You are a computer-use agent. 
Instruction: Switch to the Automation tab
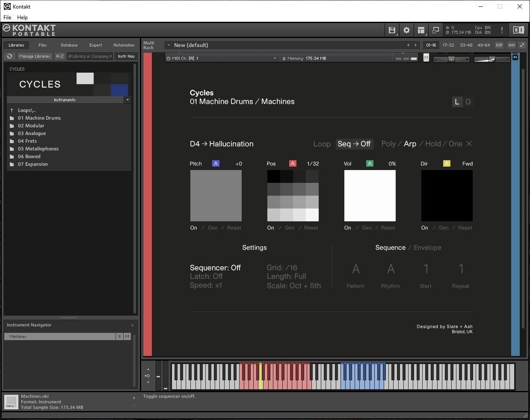coord(124,45)
